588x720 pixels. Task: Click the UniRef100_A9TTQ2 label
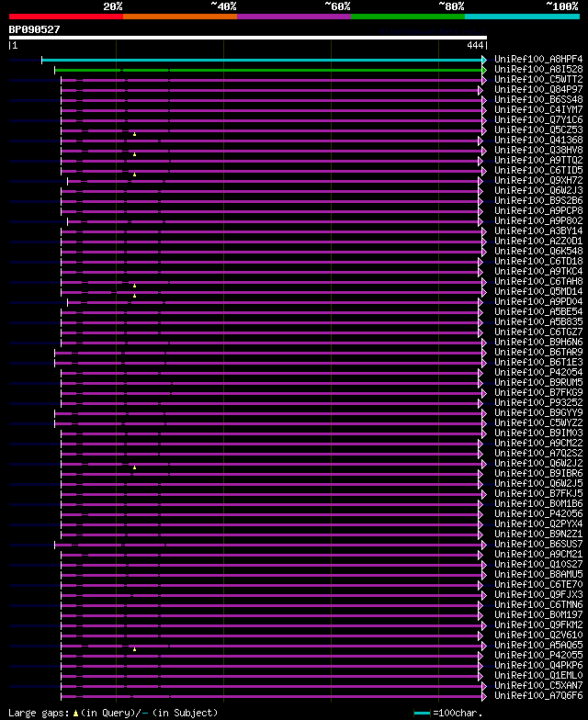pos(538,160)
